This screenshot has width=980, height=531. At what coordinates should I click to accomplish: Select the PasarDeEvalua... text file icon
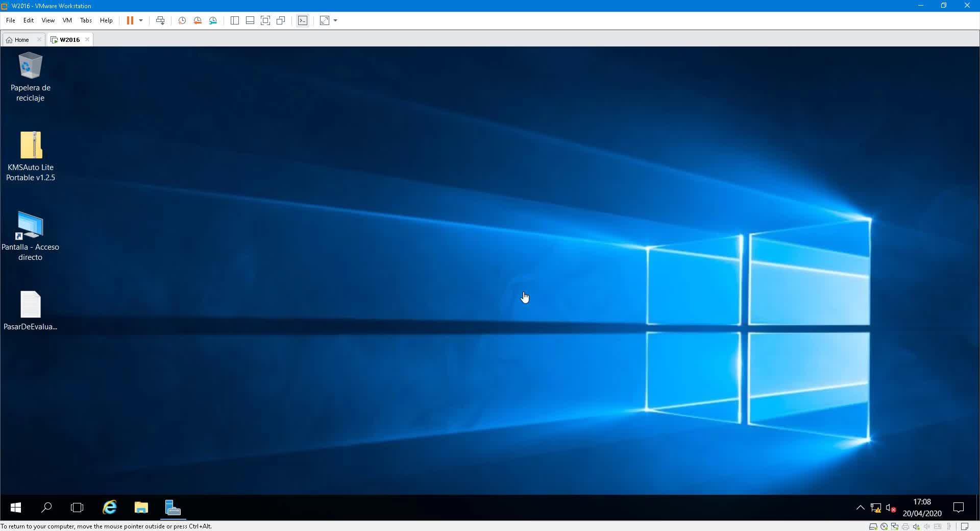click(x=31, y=311)
